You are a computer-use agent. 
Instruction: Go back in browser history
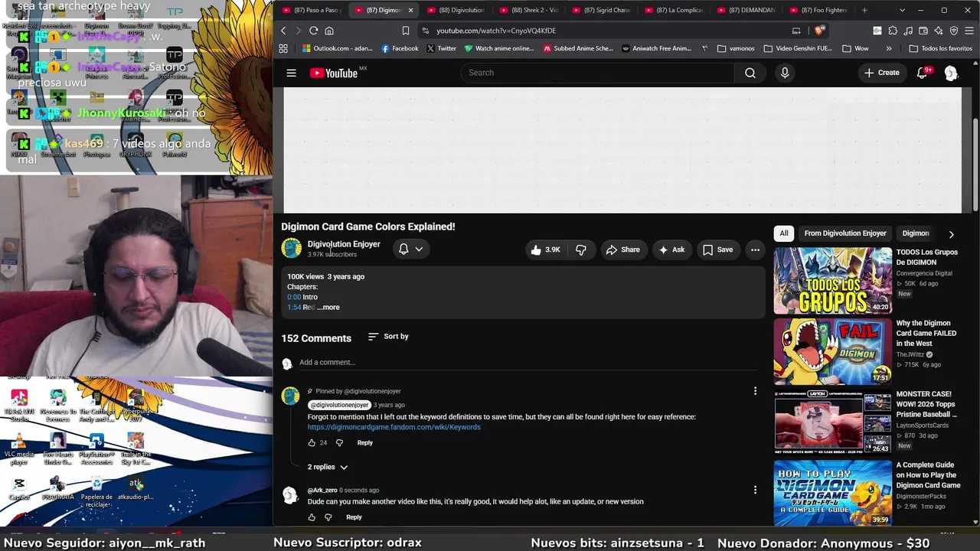[283, 31]
